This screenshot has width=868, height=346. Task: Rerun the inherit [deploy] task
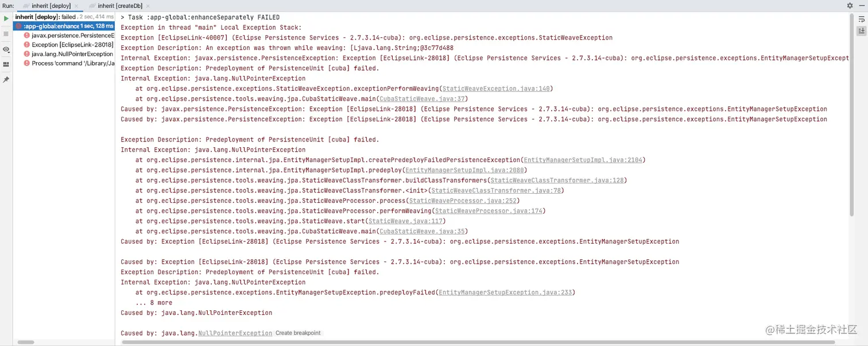tap(6, 18)
